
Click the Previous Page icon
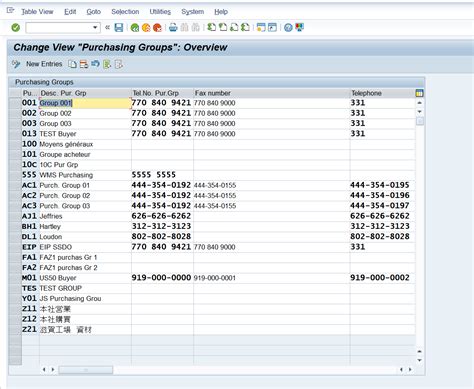pyautogui.click(x=223, y=27)
